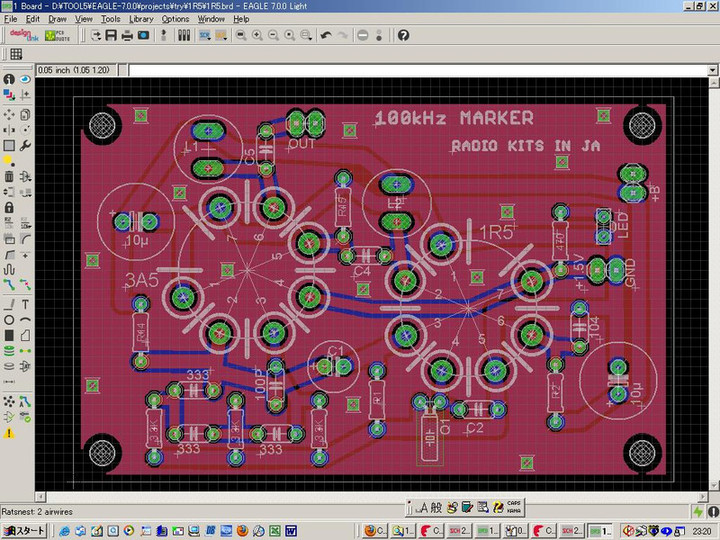Open the Tools menu
Image resolution: width=720 pixels, height=540 pixels.
click(110, 19)
